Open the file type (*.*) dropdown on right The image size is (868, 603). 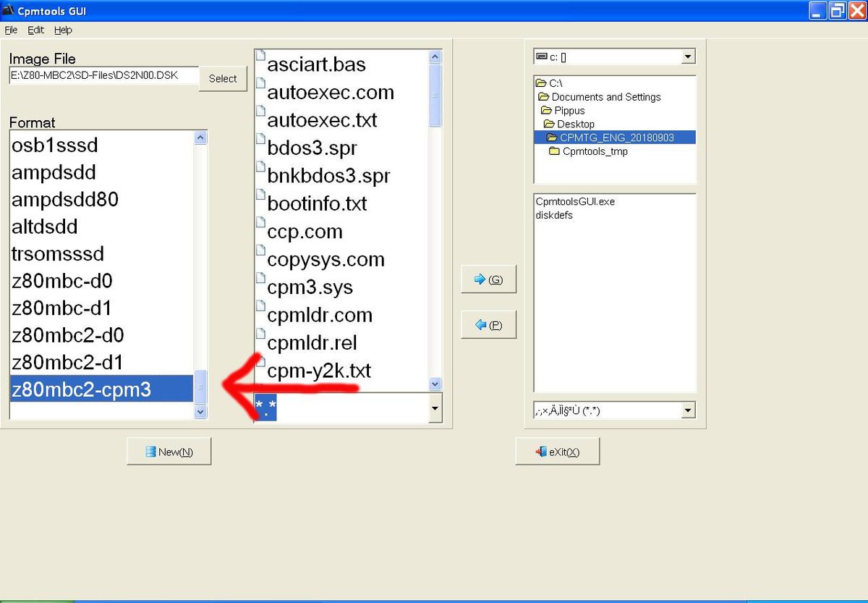coord(688,410)
